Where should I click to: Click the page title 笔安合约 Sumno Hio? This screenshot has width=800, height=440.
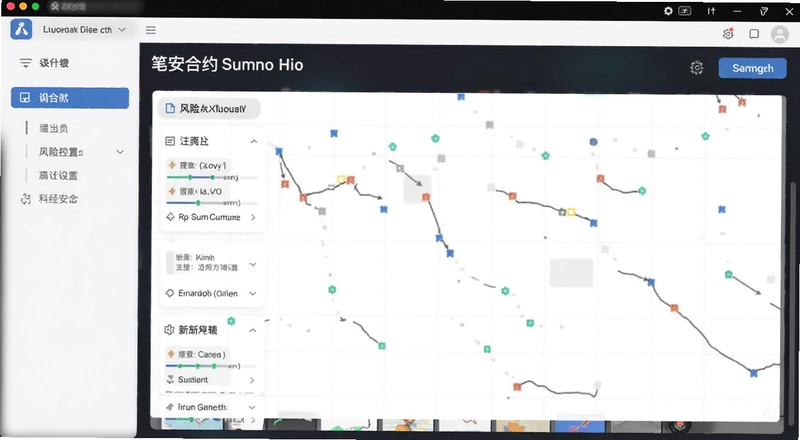(x=227, y=65)
